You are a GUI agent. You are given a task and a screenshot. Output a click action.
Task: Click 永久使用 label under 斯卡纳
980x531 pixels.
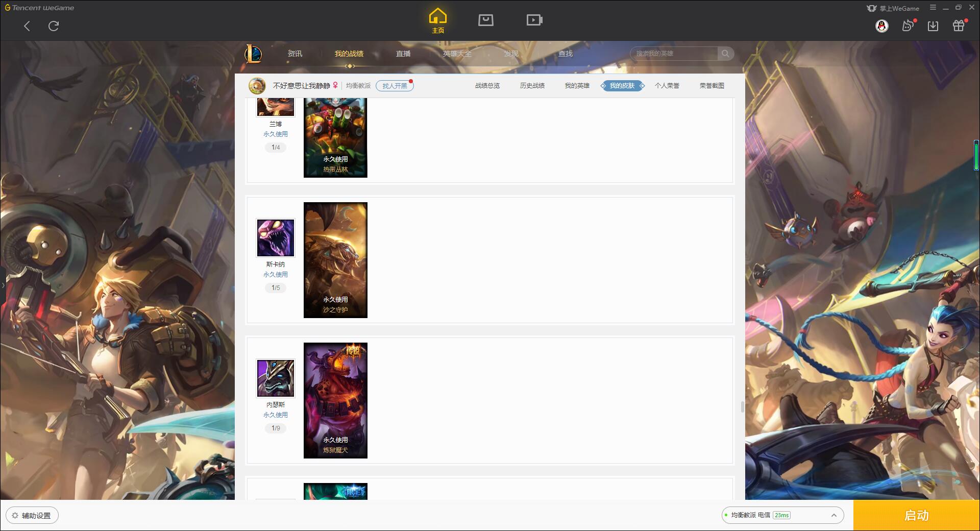tap(276, 275)
